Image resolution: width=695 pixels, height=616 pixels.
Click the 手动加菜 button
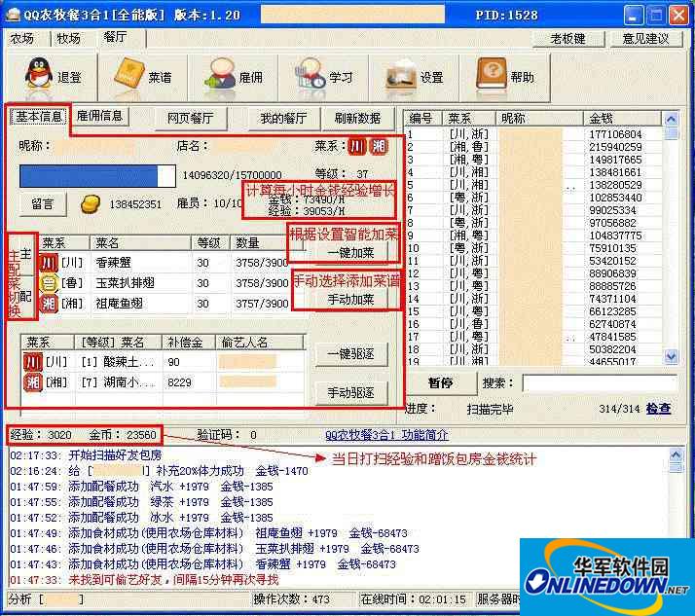[x=350, y=300]
